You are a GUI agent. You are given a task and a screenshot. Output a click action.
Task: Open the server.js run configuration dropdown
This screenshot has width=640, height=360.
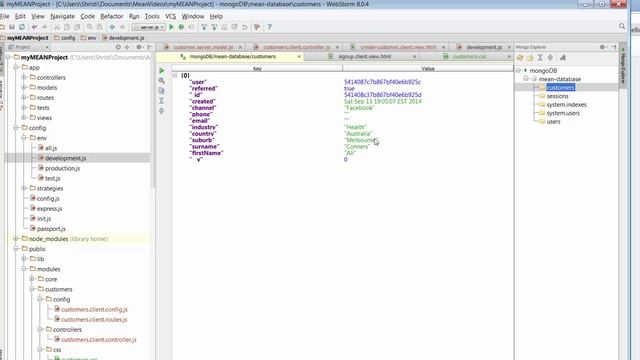pyautogui.click(x=149, y=27)
